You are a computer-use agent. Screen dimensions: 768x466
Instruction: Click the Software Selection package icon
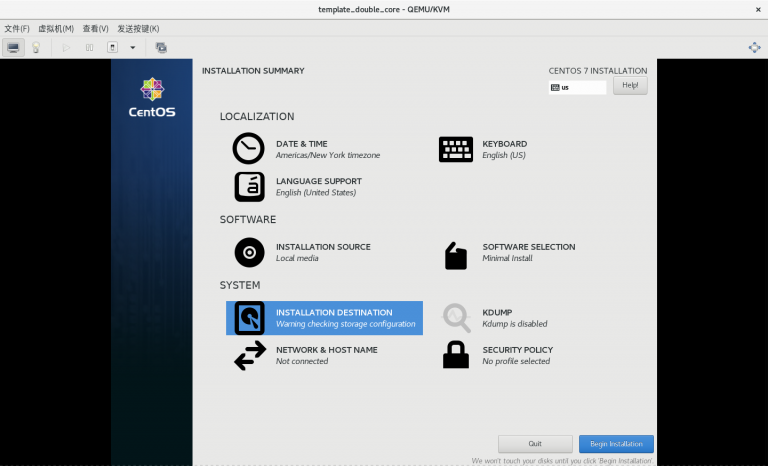tap(456, 255)
